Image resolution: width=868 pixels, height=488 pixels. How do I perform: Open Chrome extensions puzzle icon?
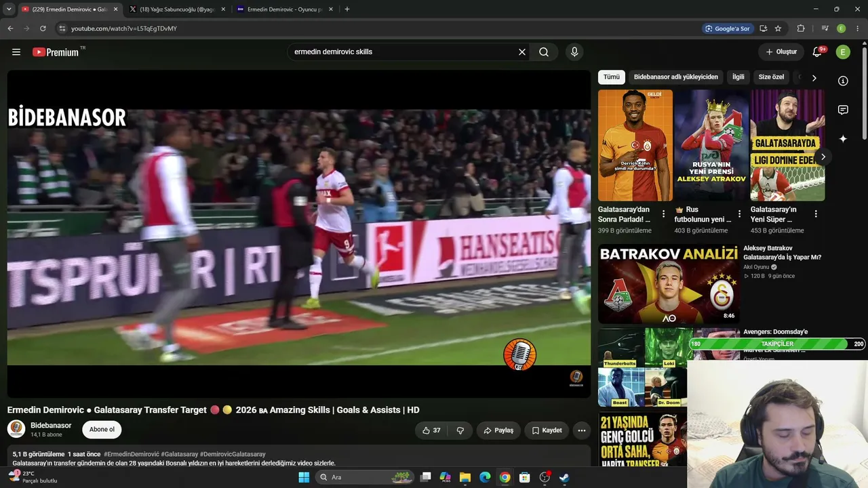(801, 28)
